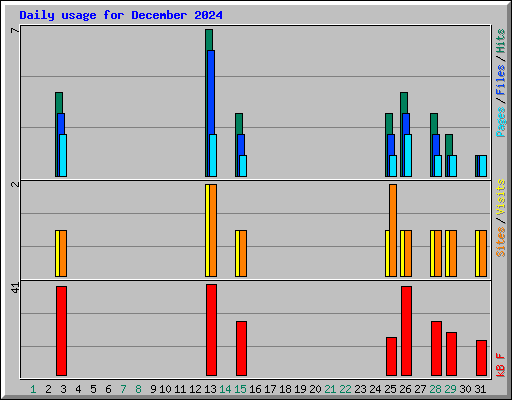Select day label 7 on the axis
512x400 pixels.
(123, 389)
